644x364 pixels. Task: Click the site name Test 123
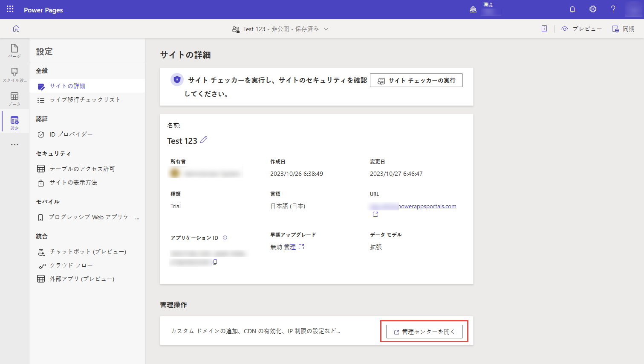[x=182, y=141]
